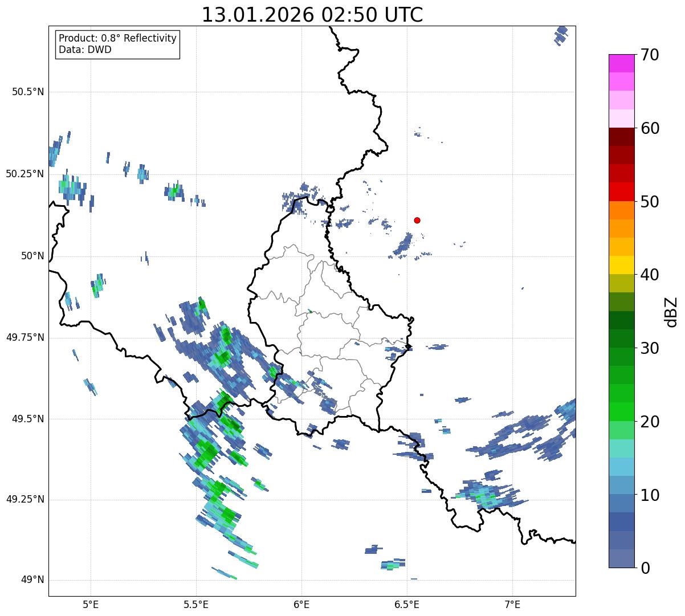Click the bright red colorbar segment above 50
Viewport: 685px width, 616px height.
point(621,191)
